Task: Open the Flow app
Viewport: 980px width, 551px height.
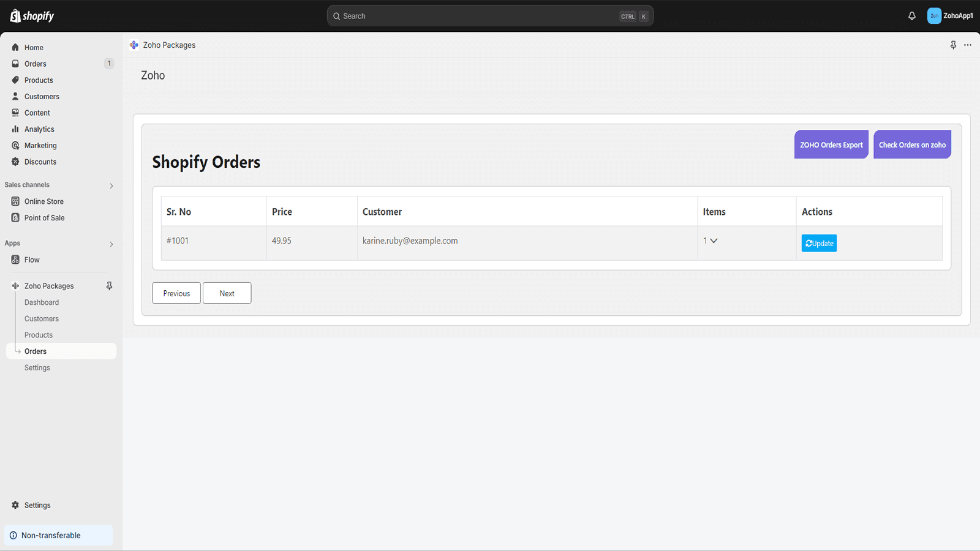Action: 32,260
